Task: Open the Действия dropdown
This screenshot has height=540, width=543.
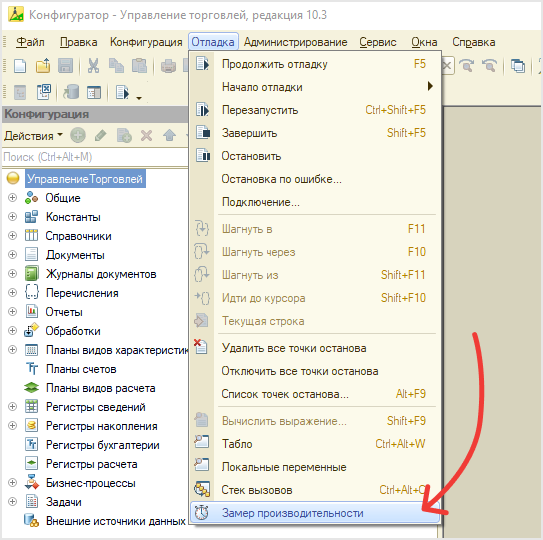Action: pyautogui.click(x=34, y=136)
